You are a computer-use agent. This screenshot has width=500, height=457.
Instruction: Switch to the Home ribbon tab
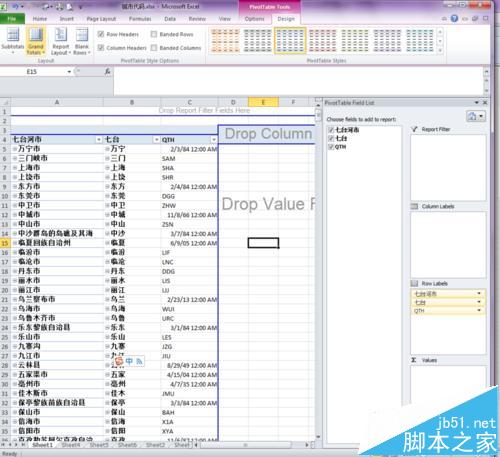(x=40, y=19)
